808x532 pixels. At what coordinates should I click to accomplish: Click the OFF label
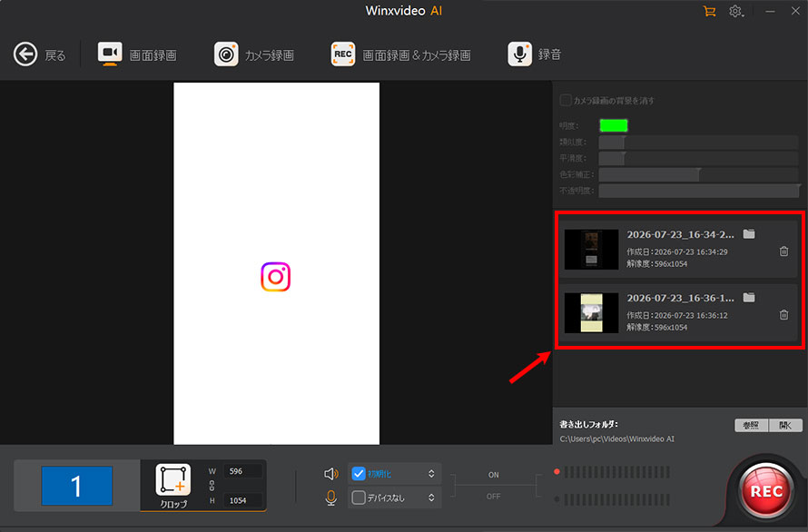click(493, 497)
